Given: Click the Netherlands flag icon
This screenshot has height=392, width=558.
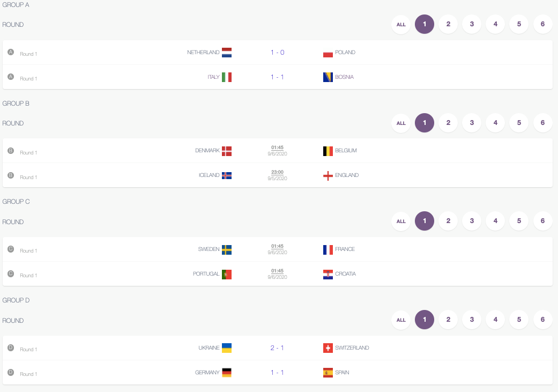Looking at the screenshot, I should (x=227, y=53).
